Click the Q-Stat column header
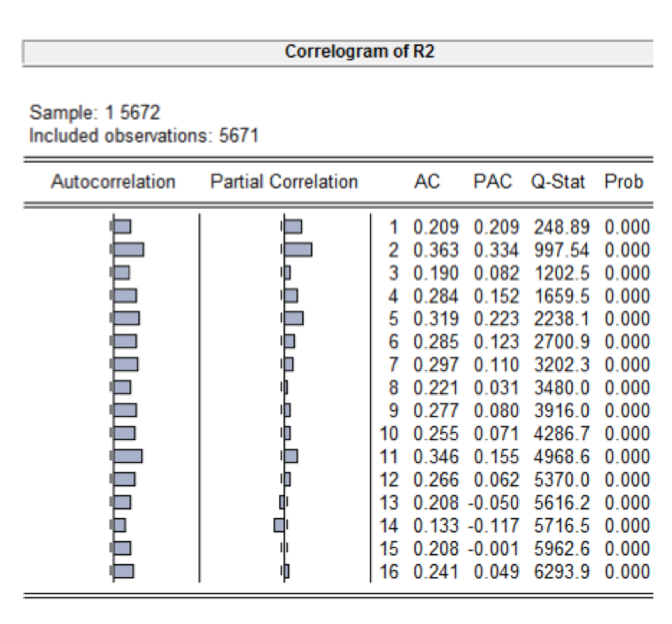This screenshot has width=672, height=624. click(559, 182)
